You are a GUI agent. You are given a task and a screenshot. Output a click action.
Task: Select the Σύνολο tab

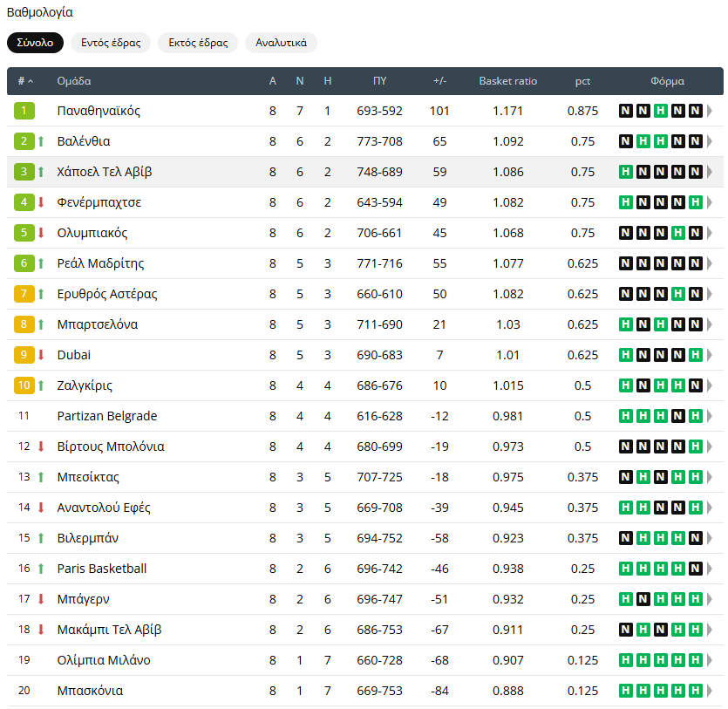[x=35, y=43]
